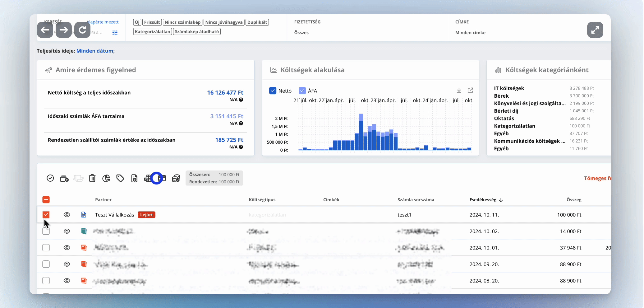Export selected rows to Excel

click(148, 178)
